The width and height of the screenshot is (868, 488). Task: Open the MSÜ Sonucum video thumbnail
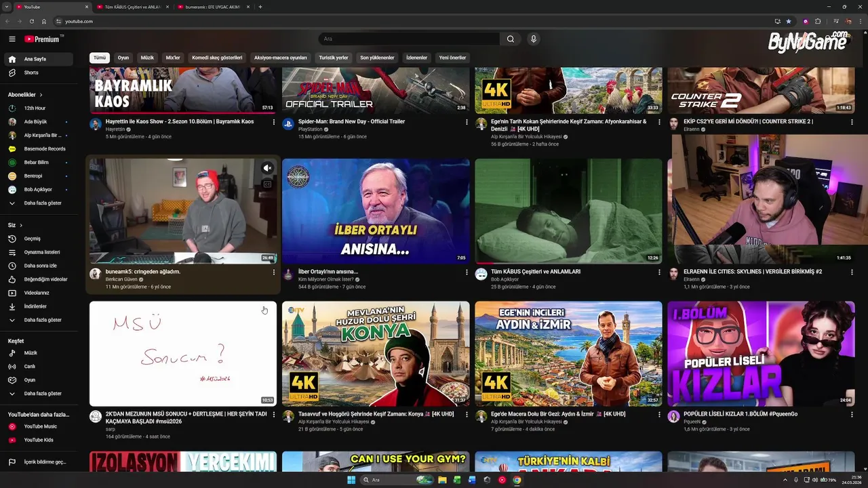[183, 354]
